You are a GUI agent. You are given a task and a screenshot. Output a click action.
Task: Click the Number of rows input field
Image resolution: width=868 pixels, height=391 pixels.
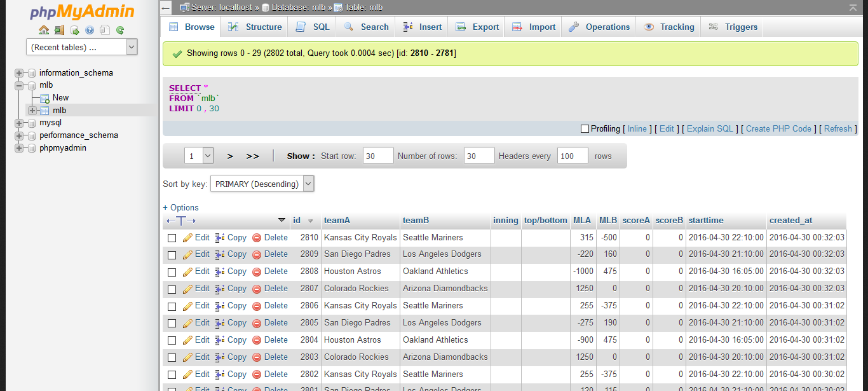(478, 156)
